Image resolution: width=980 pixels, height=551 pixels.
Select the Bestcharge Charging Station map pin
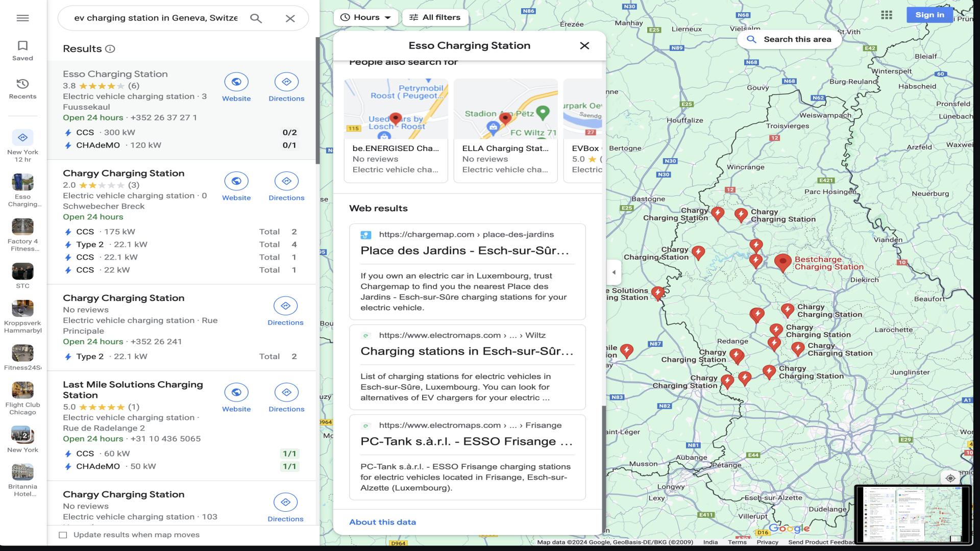pos(782,262)
